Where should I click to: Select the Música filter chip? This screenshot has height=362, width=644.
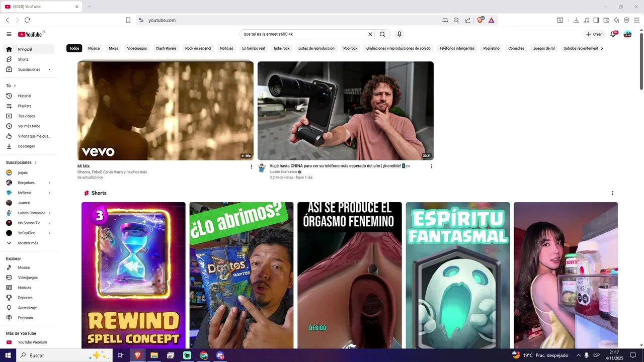coord(94,48)
